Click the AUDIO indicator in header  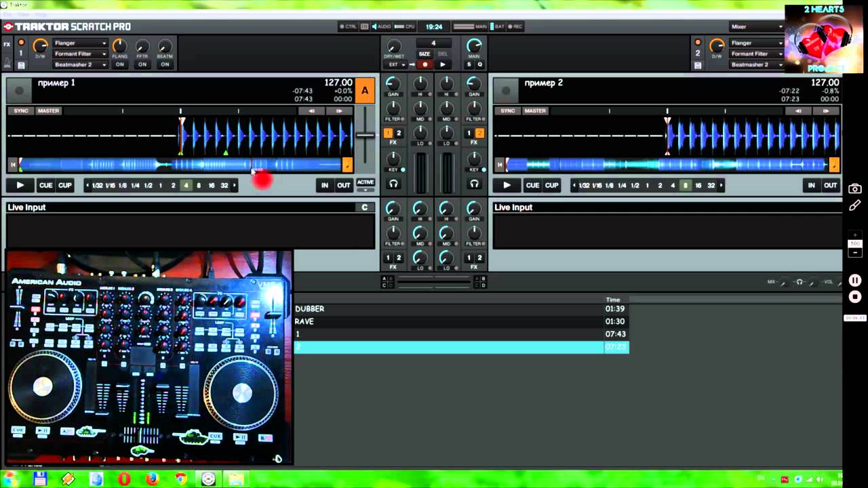pyautogui.click(x=380, y=26)
